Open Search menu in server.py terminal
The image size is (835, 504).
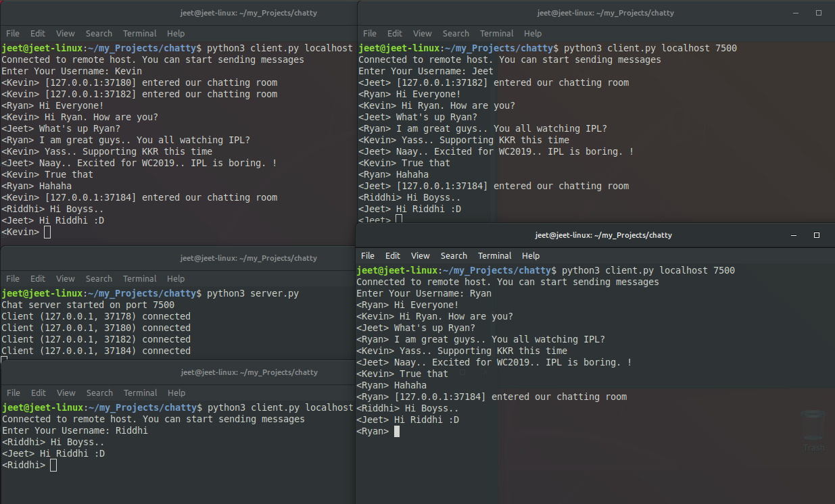click(x=99, y=278)
